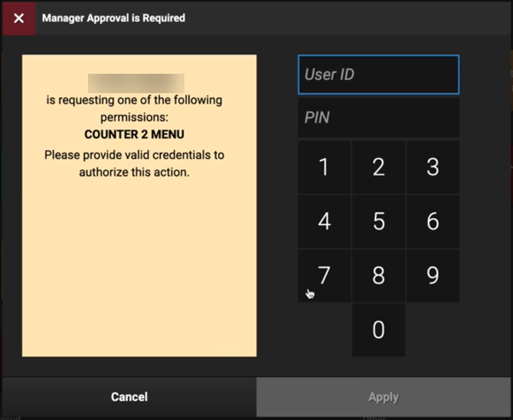The width and height of the screenshot is (513, 420).
Task: Click the COUNTER 2 MENU permission text
Action: 139,134
